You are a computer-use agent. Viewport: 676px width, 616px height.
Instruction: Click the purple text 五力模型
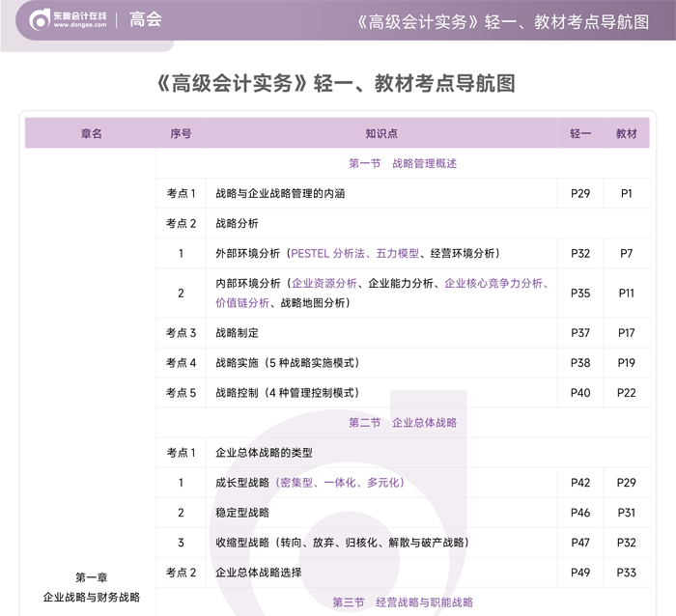[x=397, y=254]
